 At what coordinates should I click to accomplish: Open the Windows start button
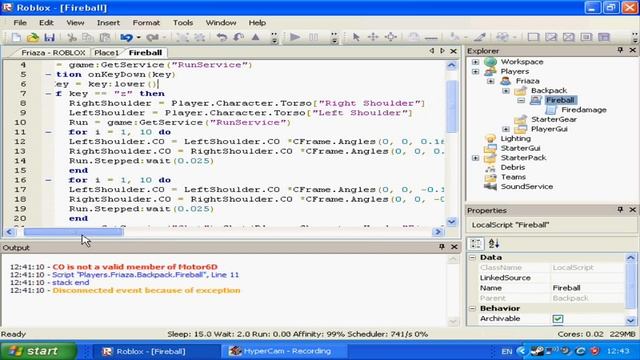click(38, 351)
